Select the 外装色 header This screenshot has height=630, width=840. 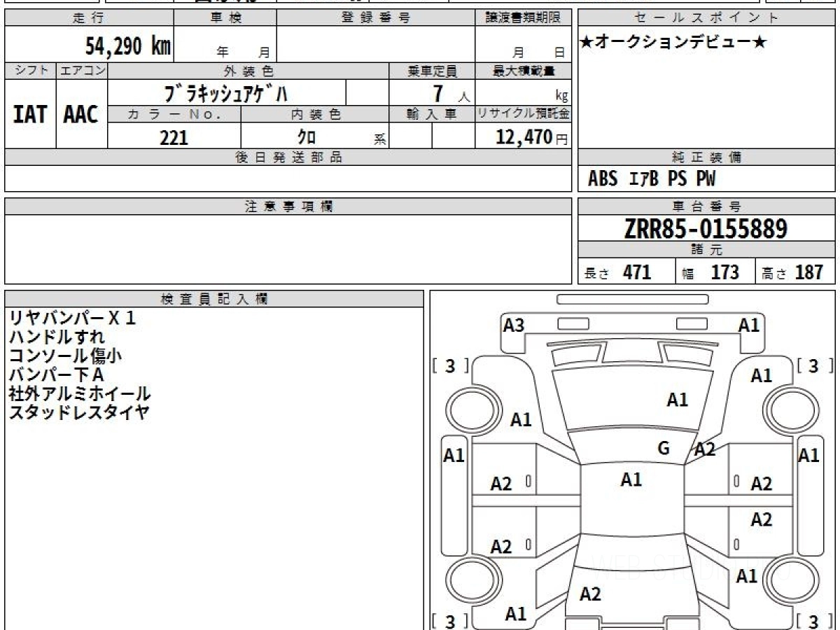(x=248, y=71)
